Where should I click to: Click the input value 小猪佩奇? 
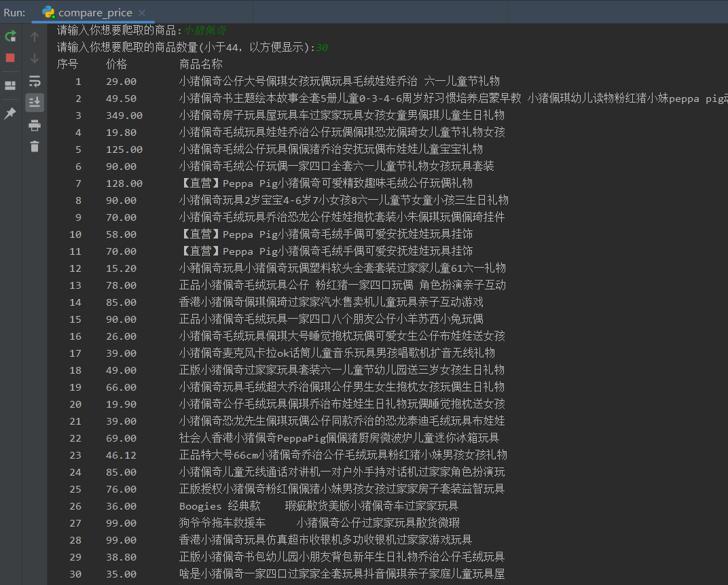(206, 31)
